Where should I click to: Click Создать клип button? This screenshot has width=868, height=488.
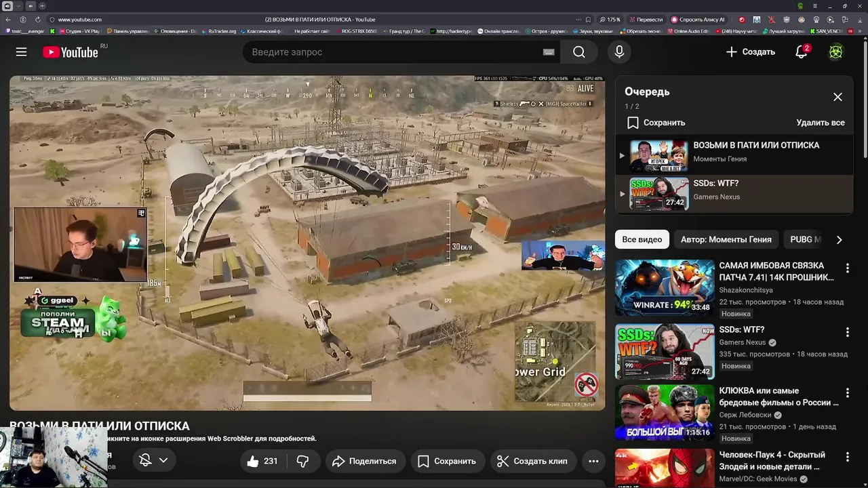click(533, 461)
